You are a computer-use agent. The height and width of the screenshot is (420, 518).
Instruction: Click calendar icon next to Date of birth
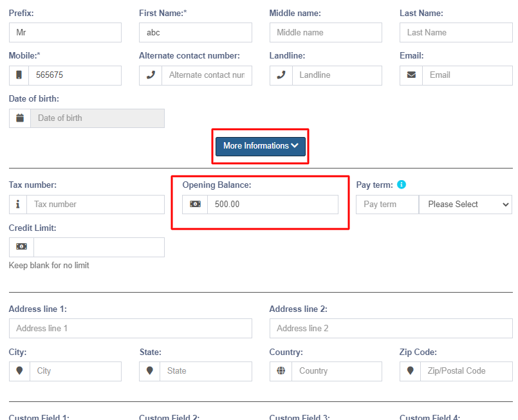tap(20, 118)
